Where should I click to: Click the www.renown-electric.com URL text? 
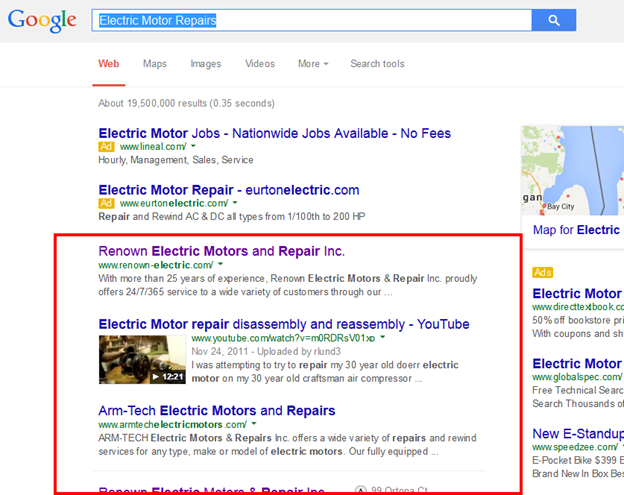click(x=156, y=265)
